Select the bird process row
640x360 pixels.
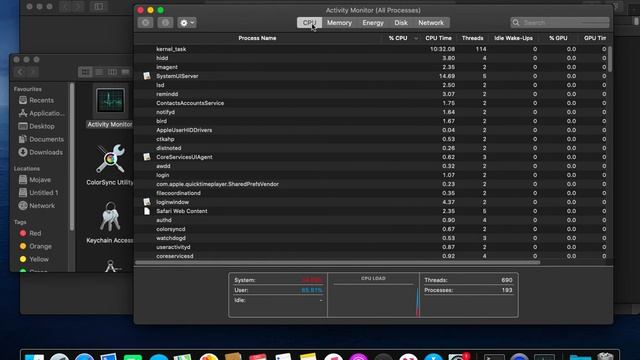(x=371, y=121)
